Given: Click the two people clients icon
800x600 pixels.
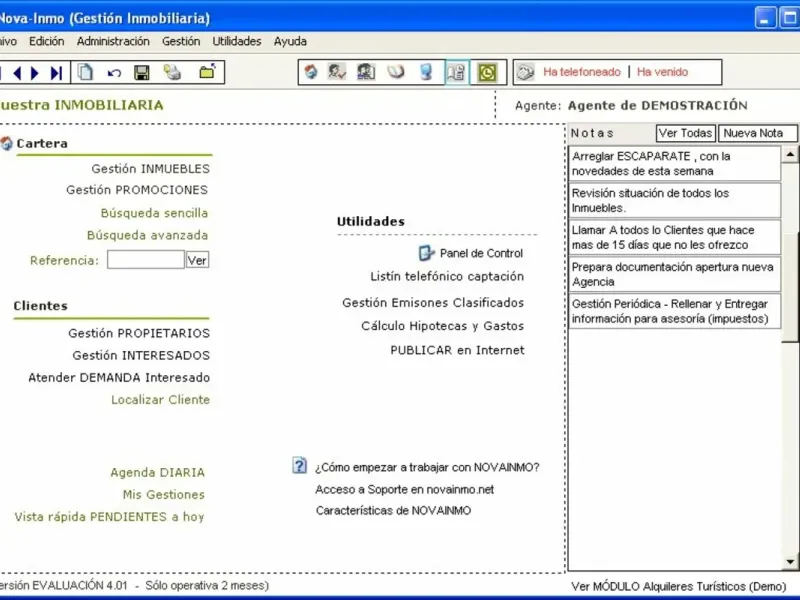Looking at the screenshot, I should [366, 72].
